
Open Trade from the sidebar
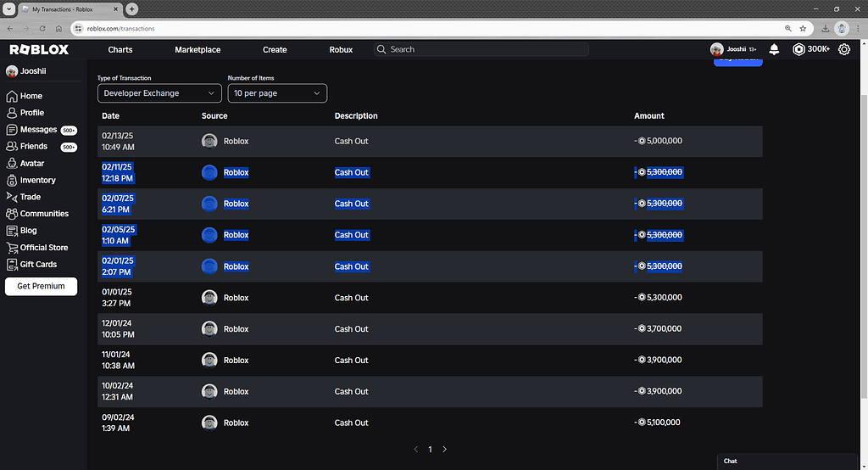pyautogui.click(x=31, y=197)
